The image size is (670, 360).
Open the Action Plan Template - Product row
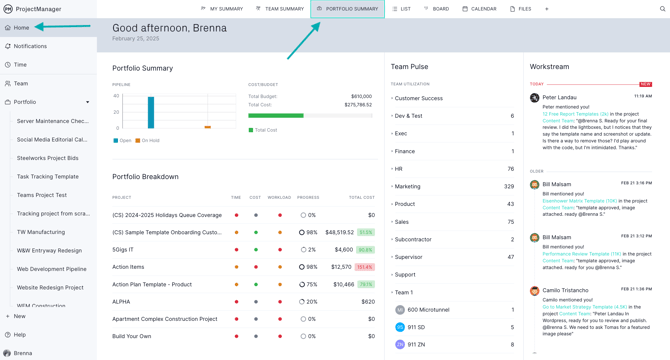click(x=244, y=284)
